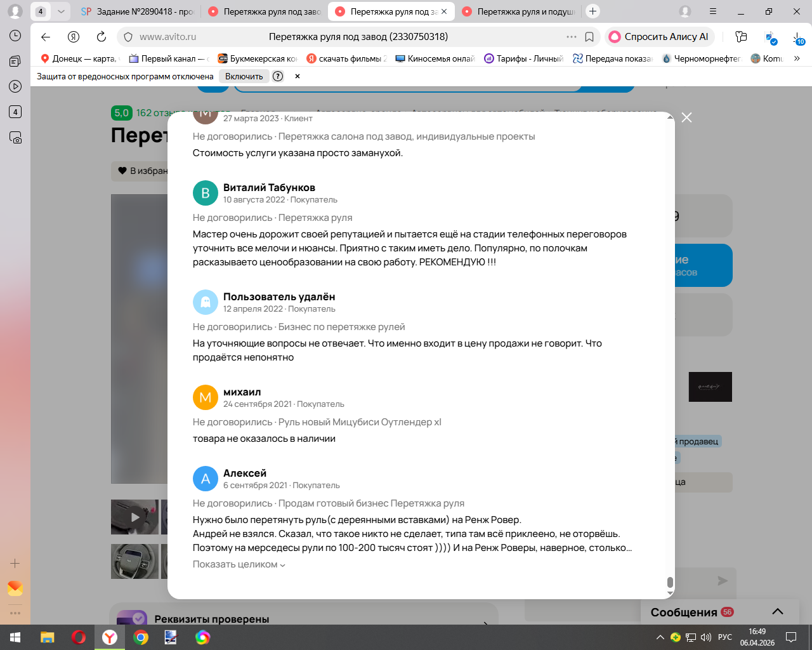Screen dimensions: 812x650
Task: Click the Спросить Алису AI button
Action: click(x=660, y=37)
